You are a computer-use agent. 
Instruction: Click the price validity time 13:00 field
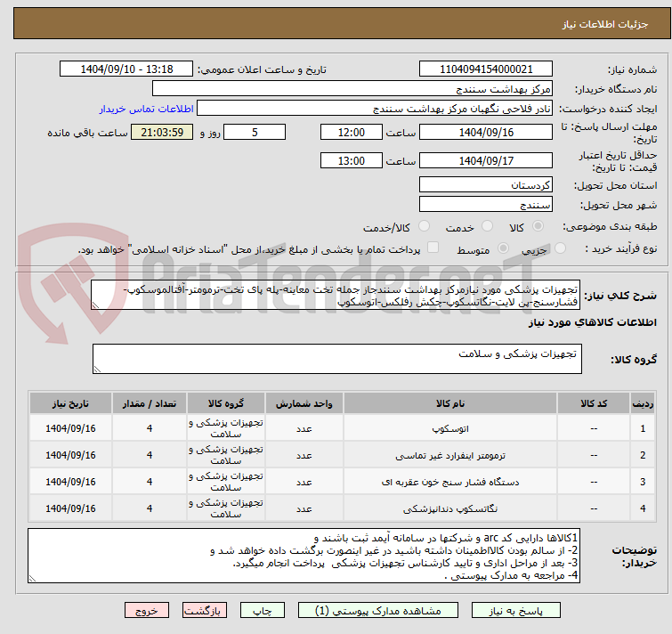(x=351, y=160)
